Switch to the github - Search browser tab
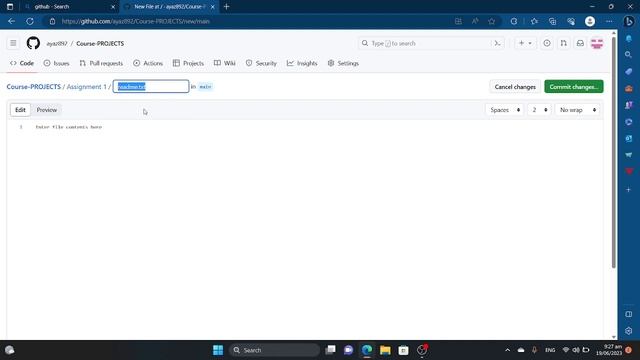This screenshot has height=360, width=640. coord(70,7)
